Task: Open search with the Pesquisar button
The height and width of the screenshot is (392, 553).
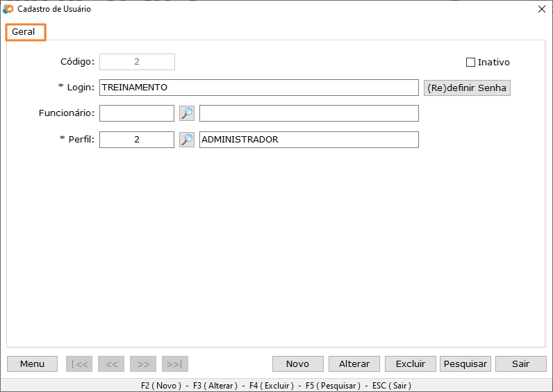Action: click(x=465, y=364)
